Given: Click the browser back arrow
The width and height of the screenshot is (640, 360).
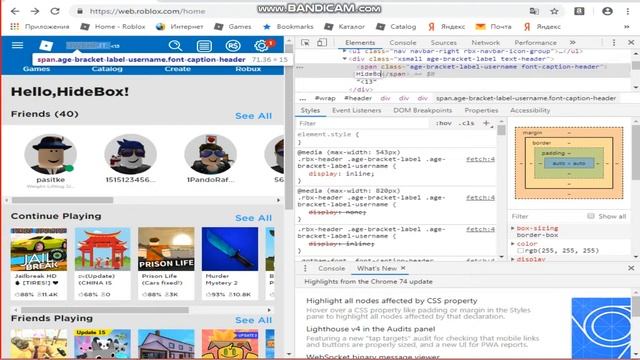Looking at the screenshot, I should click(15, 11).
